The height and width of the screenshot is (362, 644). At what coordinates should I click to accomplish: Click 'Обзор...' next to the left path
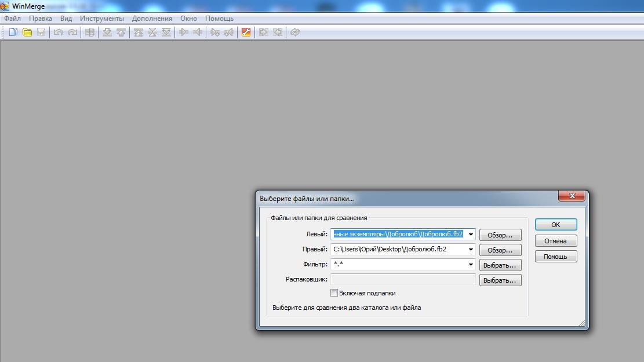(x=500, y=235)
